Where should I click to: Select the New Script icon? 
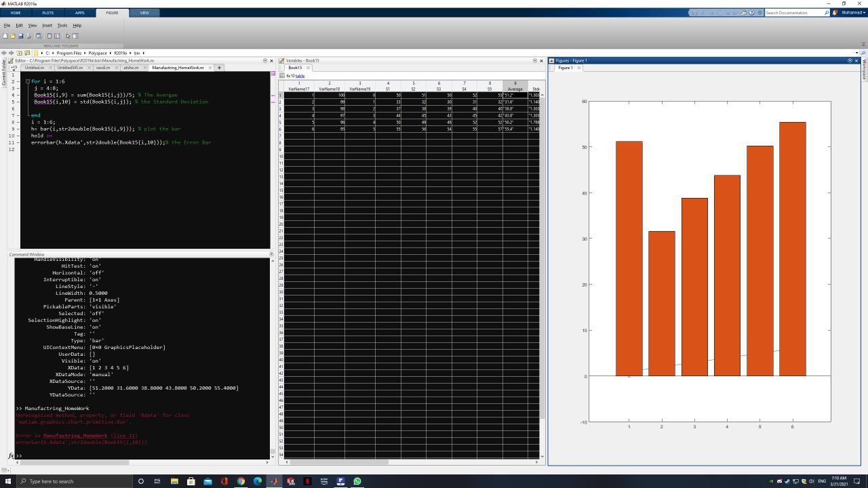coord(6,35)
